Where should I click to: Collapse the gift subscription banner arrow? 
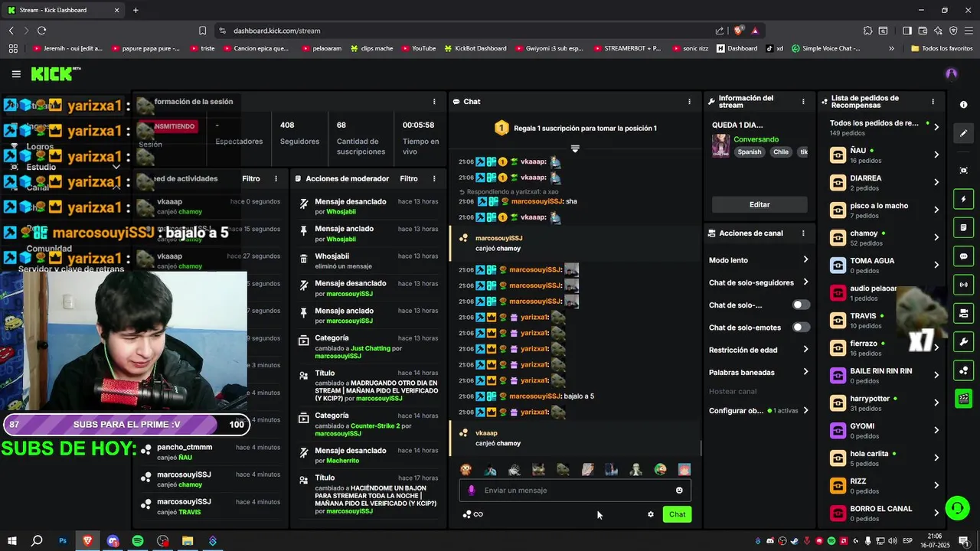(575, 148)
